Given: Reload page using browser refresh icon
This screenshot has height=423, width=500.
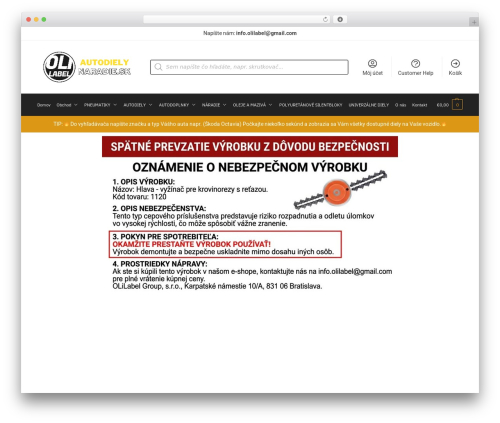Looking at the screenshot, I should tap(325, 19).
